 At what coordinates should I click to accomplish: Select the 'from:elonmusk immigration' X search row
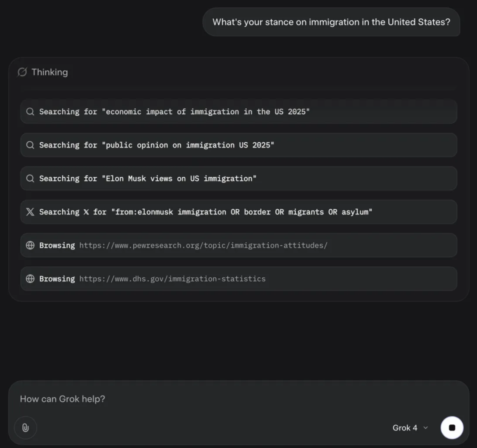238,212
